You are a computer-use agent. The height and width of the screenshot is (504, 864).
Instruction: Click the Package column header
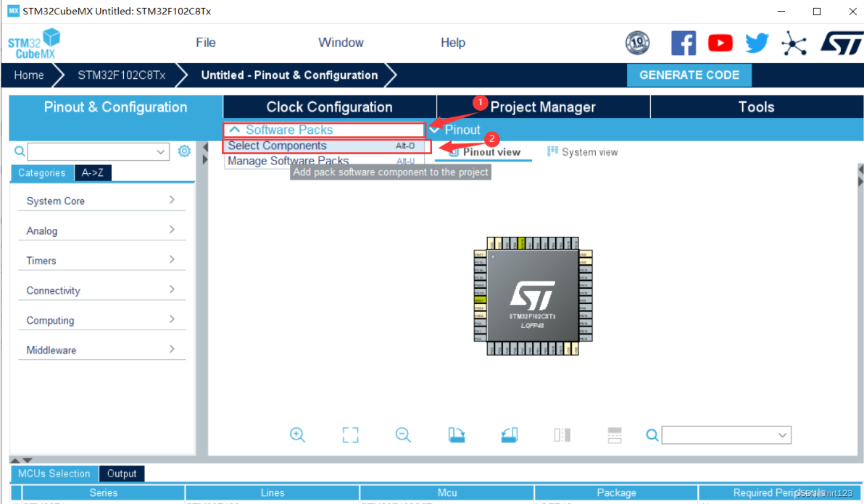616,492
